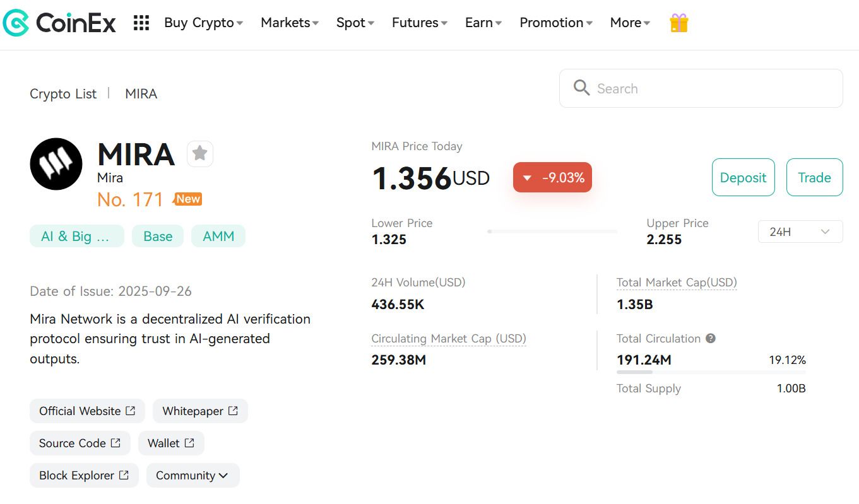Click the Trade button
Image resolution: width=859 pixels, height=504 pixels.
[x=814, y=177]
